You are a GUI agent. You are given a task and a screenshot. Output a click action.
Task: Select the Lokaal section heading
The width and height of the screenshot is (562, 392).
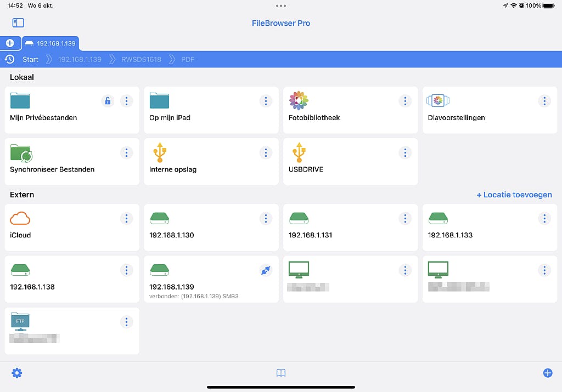22,77
